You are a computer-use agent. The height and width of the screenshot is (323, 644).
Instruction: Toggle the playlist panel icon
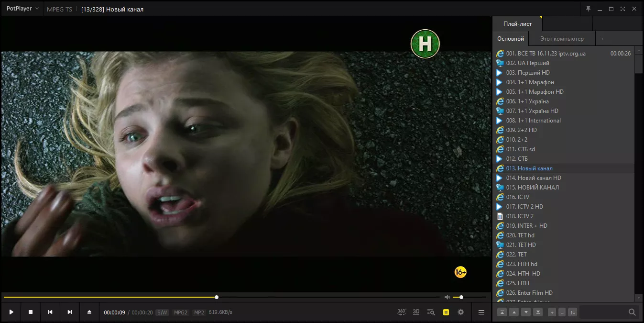pos(446,312)
